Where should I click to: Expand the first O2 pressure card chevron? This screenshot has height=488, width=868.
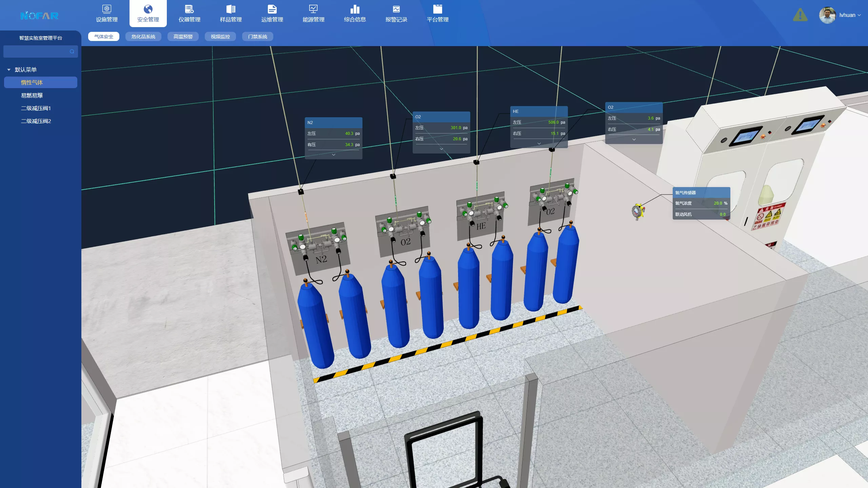pos(441,149)
